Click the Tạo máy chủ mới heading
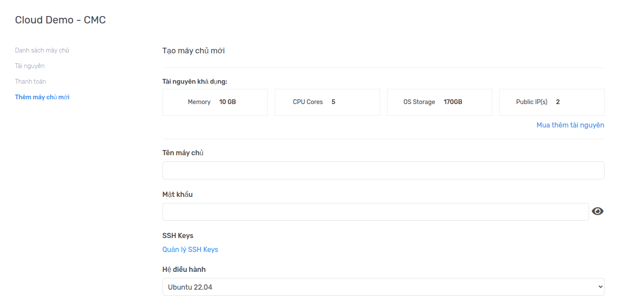Image resolution: width=644 pixels, height=307 pixels. pos(193,51)
